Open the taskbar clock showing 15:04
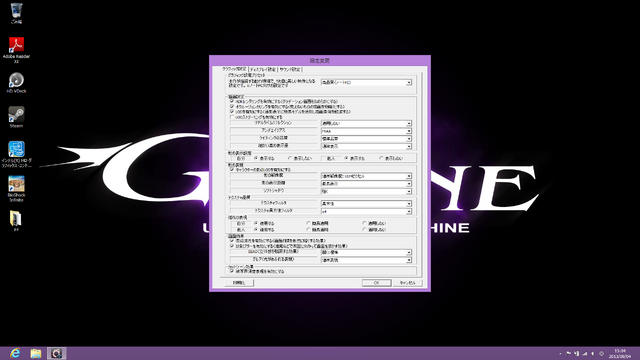 tap(620, 353)
